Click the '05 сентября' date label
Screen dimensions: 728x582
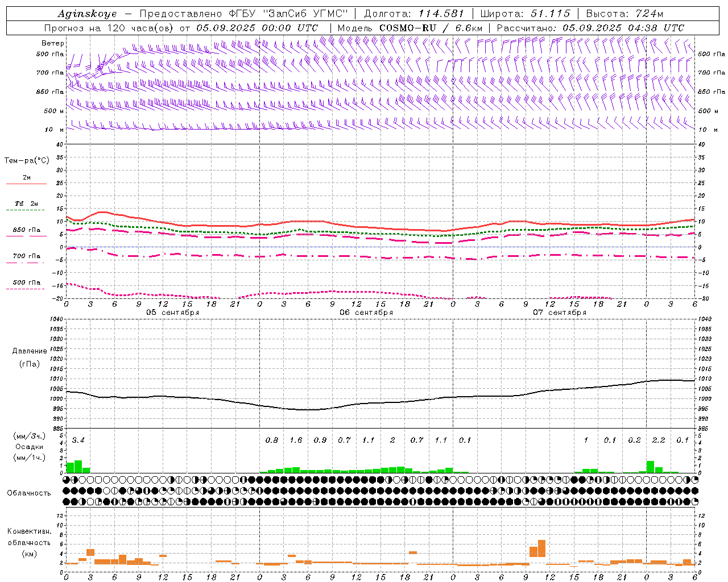[173, 313]
